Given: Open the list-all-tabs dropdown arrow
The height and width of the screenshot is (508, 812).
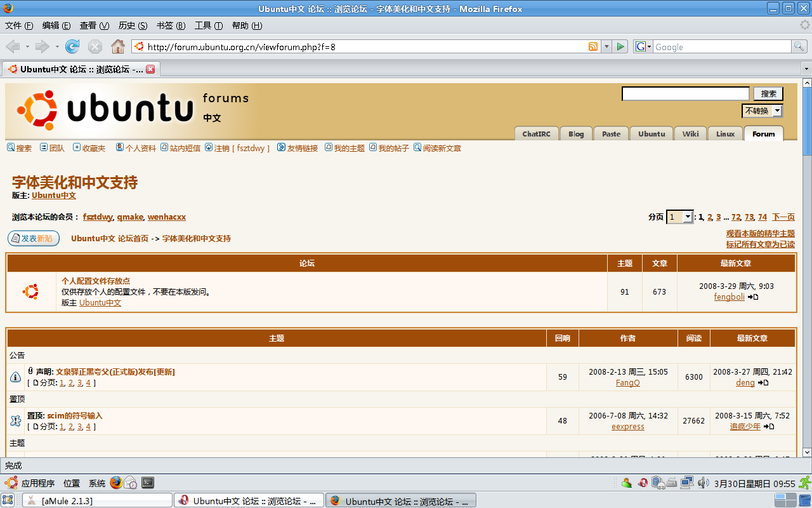Looking at the screenshot, I should point(806,69).
